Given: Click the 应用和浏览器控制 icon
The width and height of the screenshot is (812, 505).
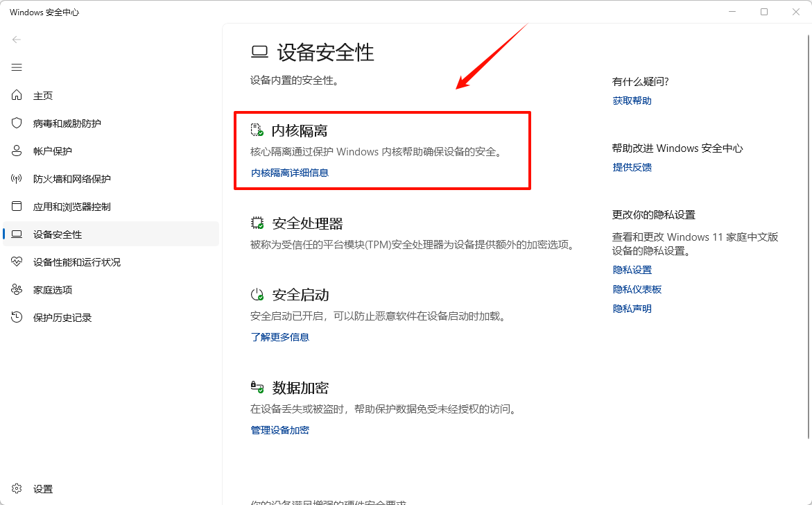Looking at the screenshot, I should click(16, 206).
